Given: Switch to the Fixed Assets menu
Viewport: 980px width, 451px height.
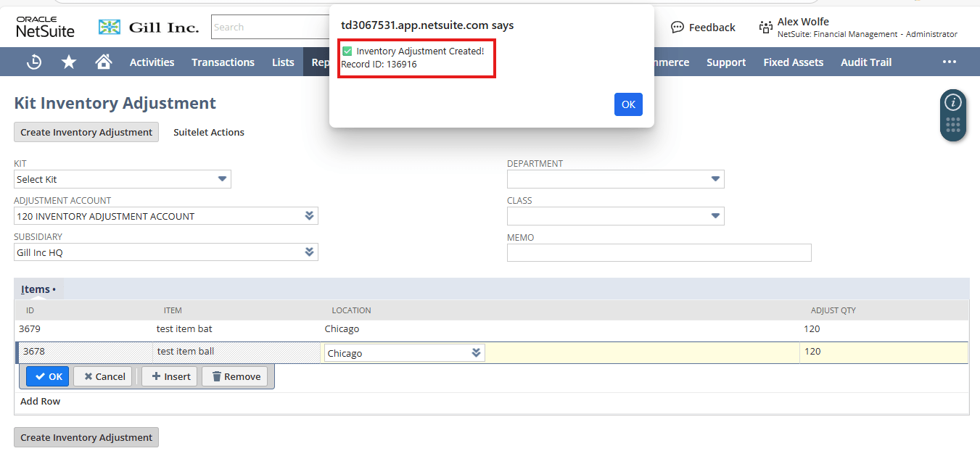Looking at the screenshot, I should coord(793,62).
